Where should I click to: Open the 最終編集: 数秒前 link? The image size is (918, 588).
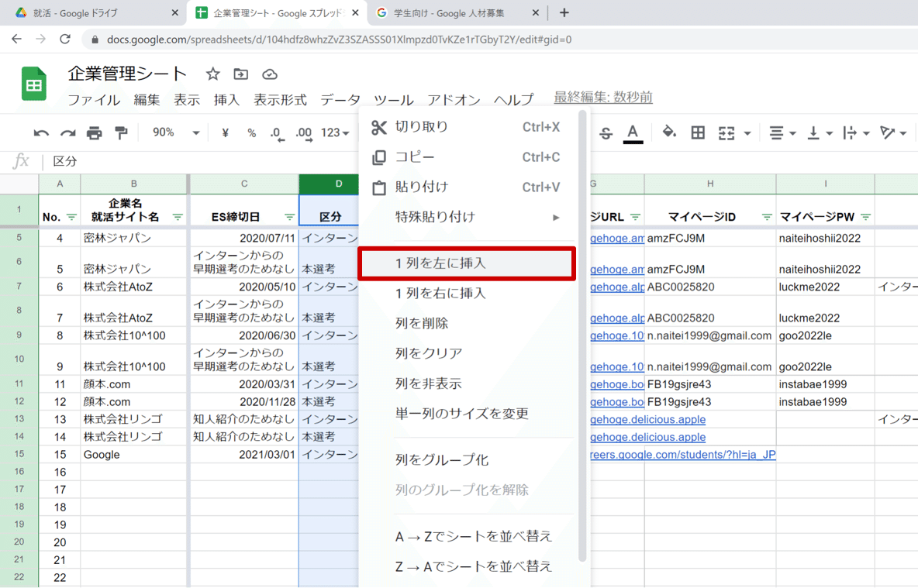603,97
